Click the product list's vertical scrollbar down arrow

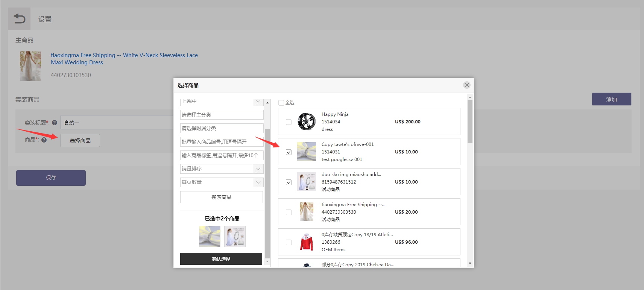[x=470, y=263]
